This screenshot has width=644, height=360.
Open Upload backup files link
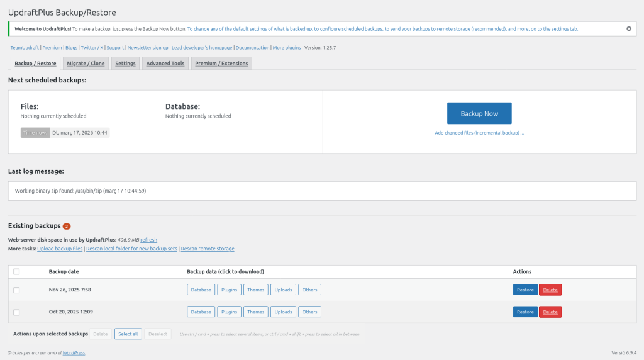click(60, 249)
